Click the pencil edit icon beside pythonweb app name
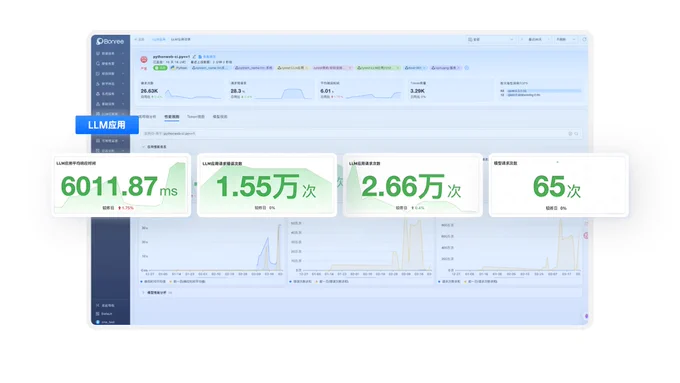 point(194,57)
